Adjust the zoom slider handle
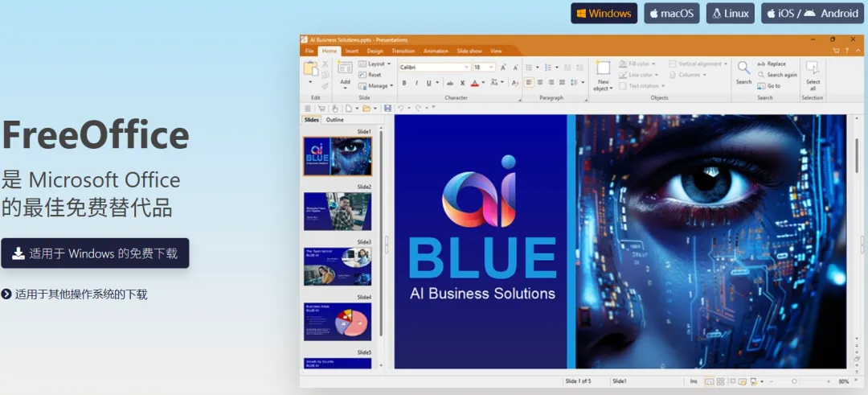868x395 pixels. [x=794, y=381]
